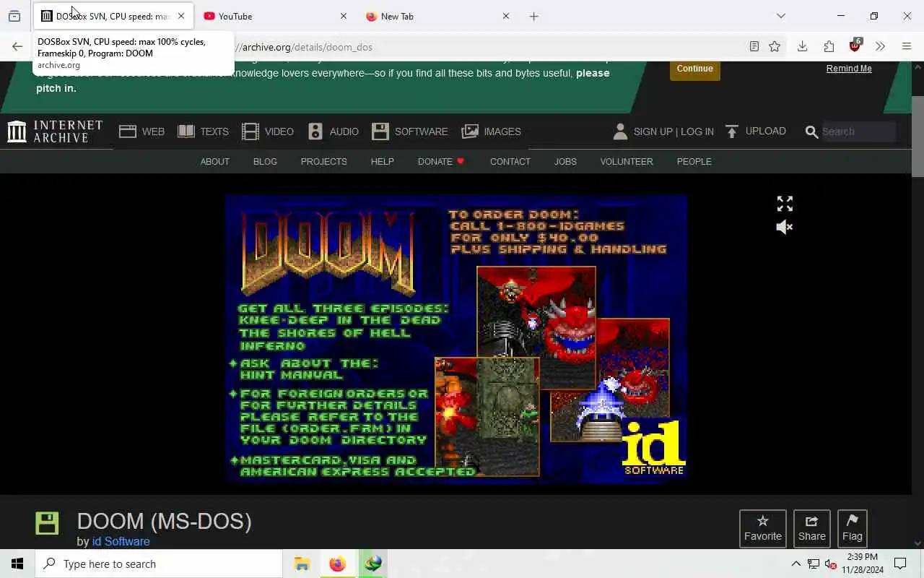Open the uBlock shield extension icon

coord(855,46)
